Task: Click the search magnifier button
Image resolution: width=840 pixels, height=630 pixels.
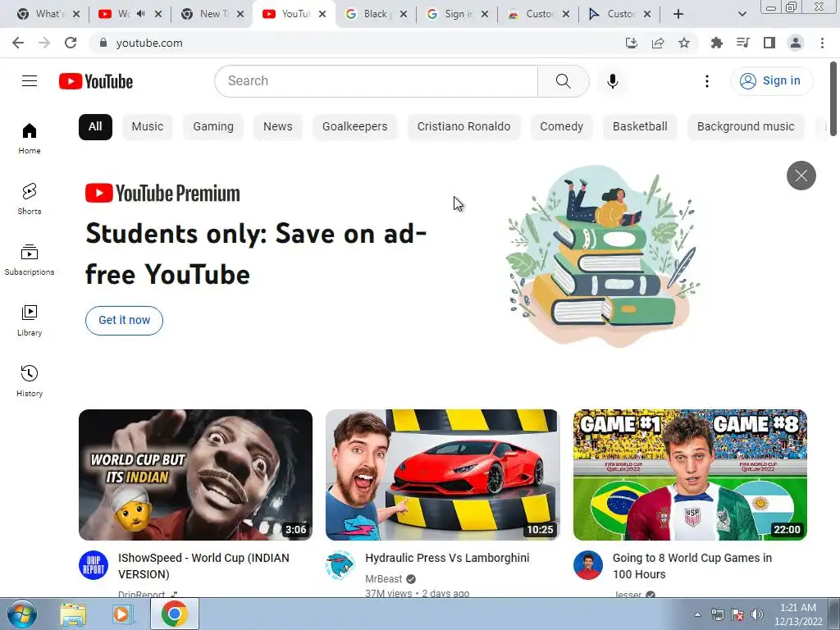Action: point(563,81)
